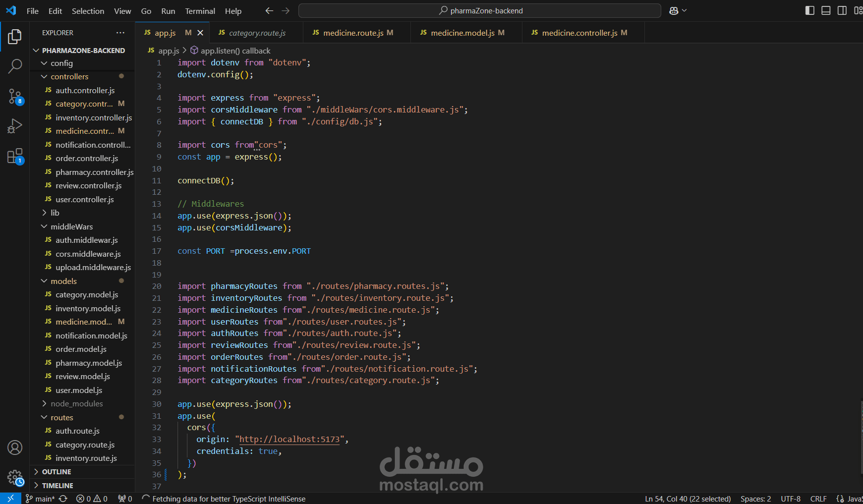Open the remote window indicator
This screenshot has width=863, height=504.
(10, 499)
